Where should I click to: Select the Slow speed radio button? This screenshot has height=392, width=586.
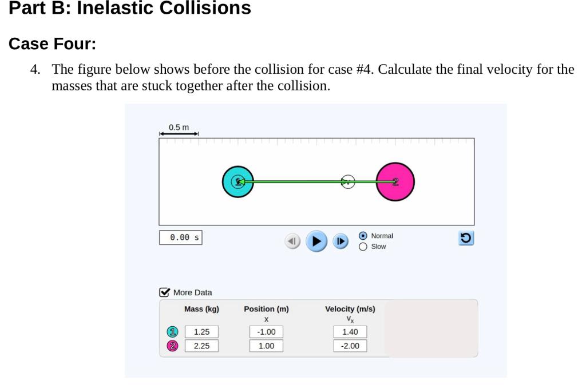click(x=362, y=246)
